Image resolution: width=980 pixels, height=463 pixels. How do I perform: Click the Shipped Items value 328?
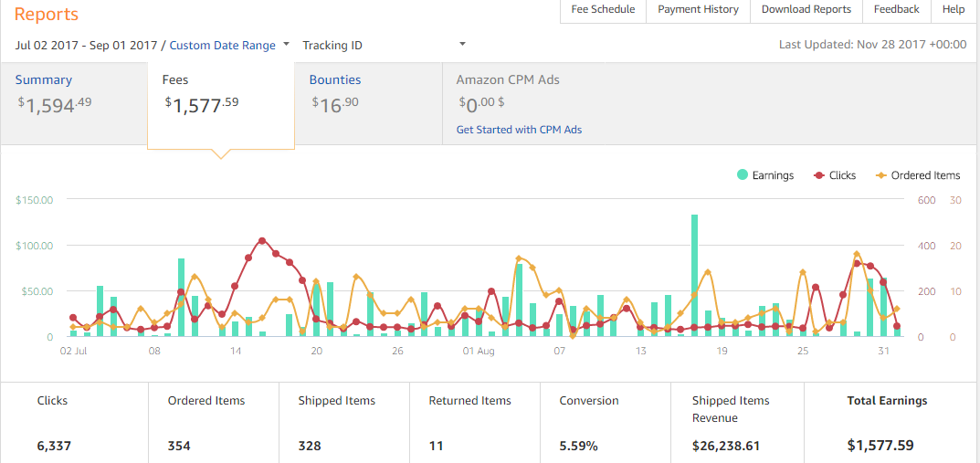tap(310, 447)
